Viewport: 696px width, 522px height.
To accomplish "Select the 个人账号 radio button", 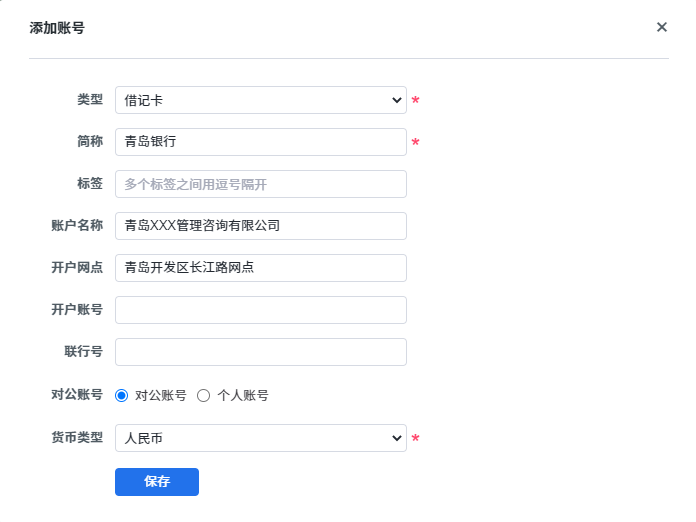I will point(204,395).
